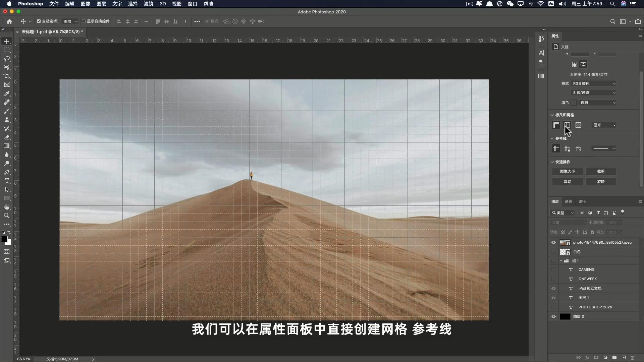Select the Hand tool

click(7, 207)
